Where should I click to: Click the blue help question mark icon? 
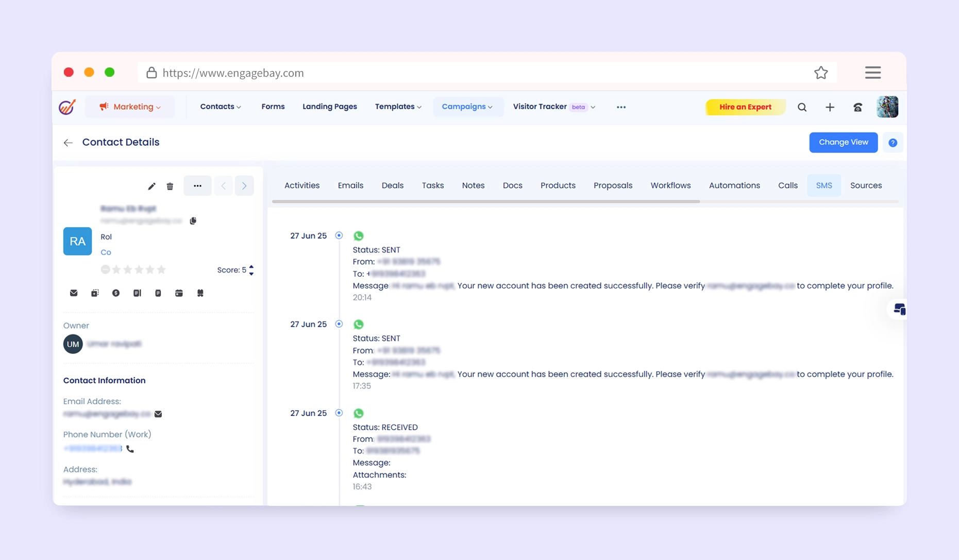893,143
